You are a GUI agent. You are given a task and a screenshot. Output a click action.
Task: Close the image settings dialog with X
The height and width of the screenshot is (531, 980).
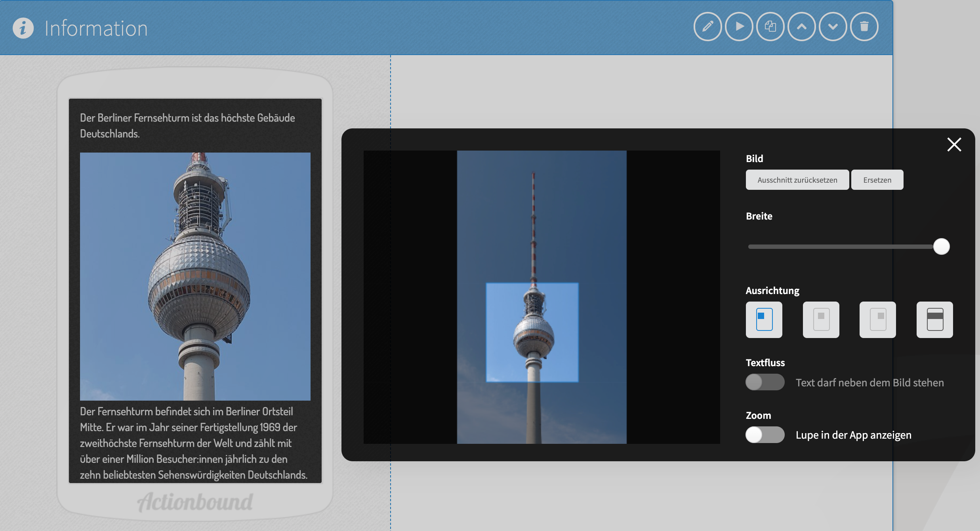954,145
